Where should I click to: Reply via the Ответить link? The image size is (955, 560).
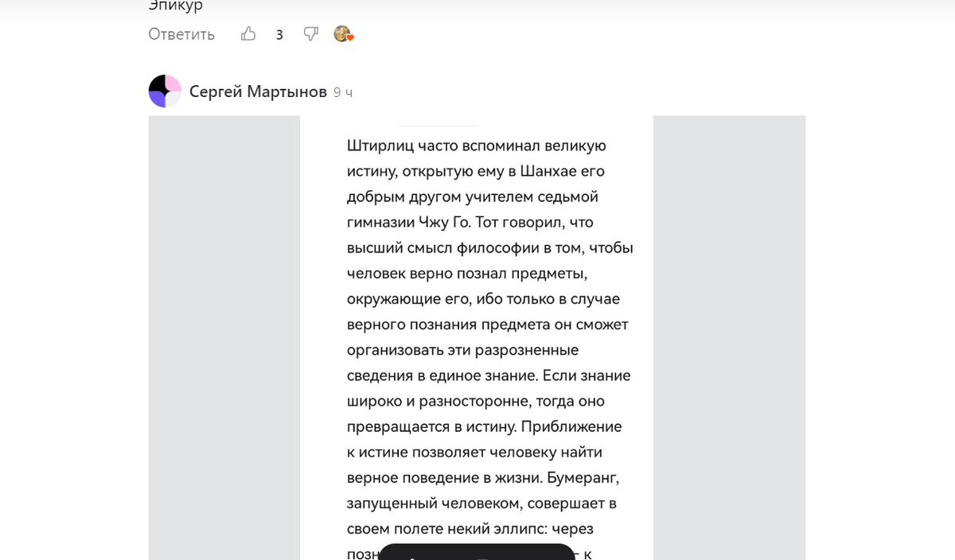coord(181,34)
